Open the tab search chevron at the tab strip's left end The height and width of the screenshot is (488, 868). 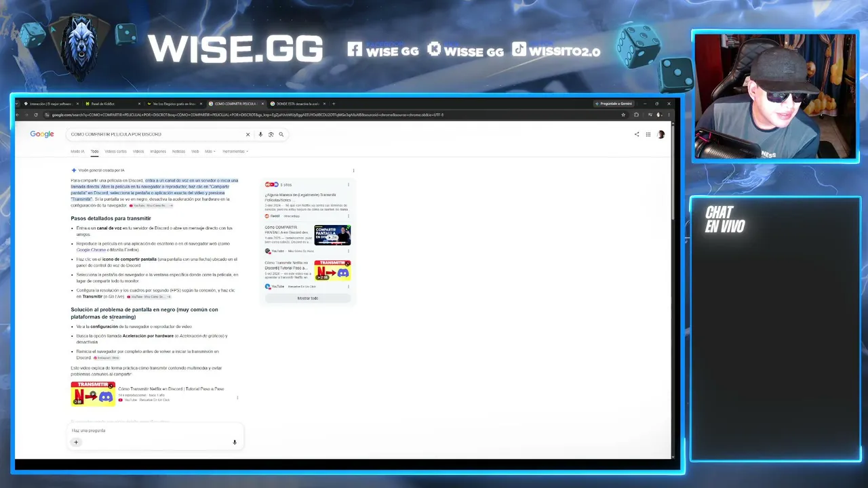pos(18,104)
